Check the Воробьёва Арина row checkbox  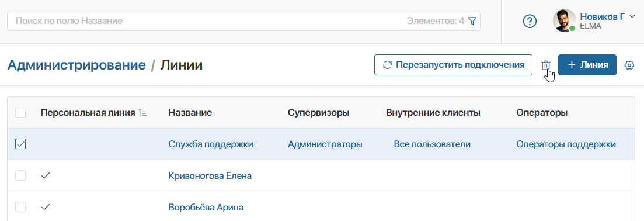(x=20, y=207)
